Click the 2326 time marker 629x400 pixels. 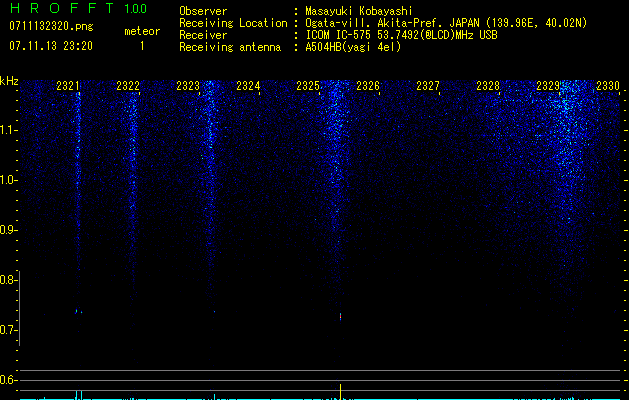pos(368,86)
